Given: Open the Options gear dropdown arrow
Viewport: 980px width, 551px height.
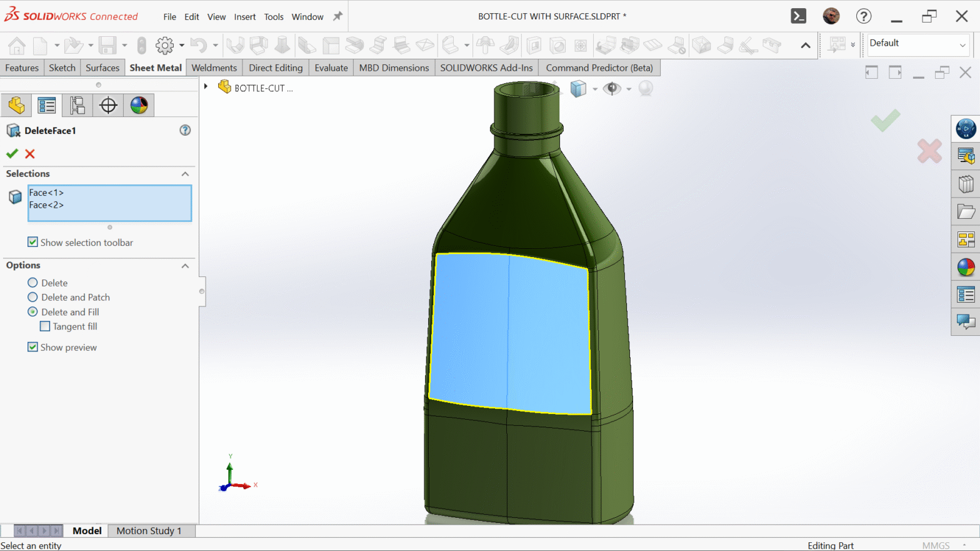Looking at the screenshot, I should pyautogui.click(x=182, y=45).
